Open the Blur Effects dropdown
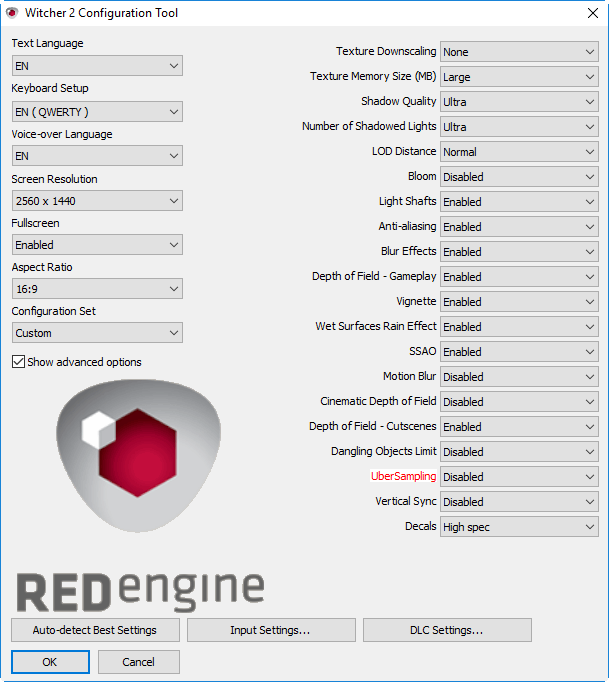Screen dimensions: 609x682 point(519,252)
